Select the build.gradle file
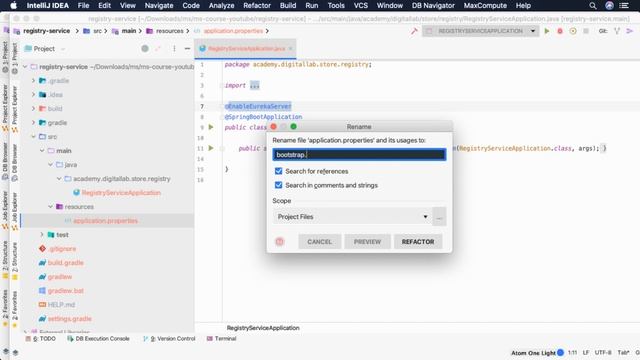640x360 pixels. click(x=65, y=262)
